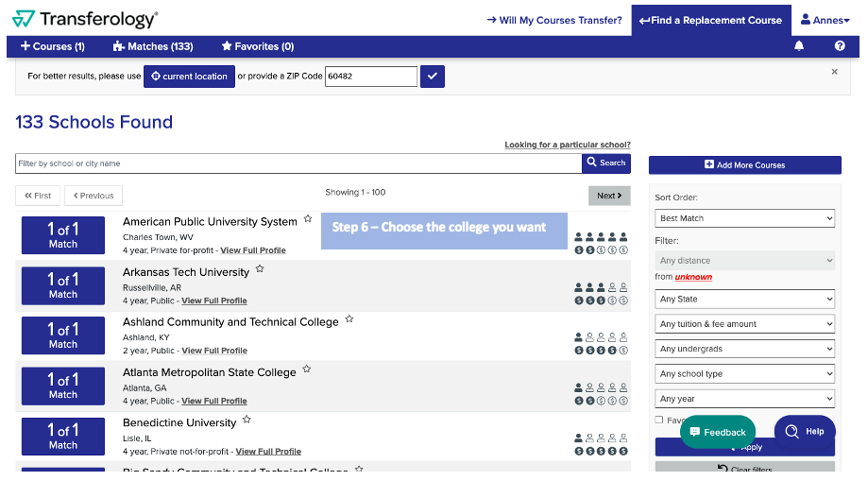Click Clear filters button

(744, 469)
